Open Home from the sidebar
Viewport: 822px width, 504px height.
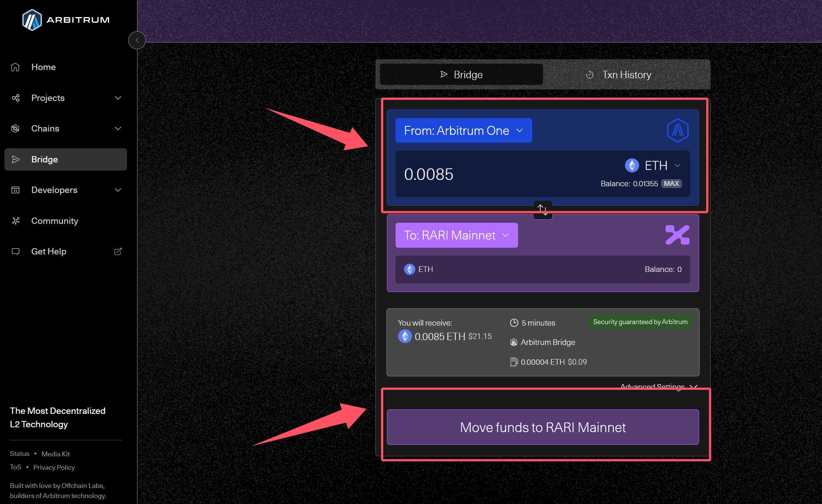(x=43, y=67)
